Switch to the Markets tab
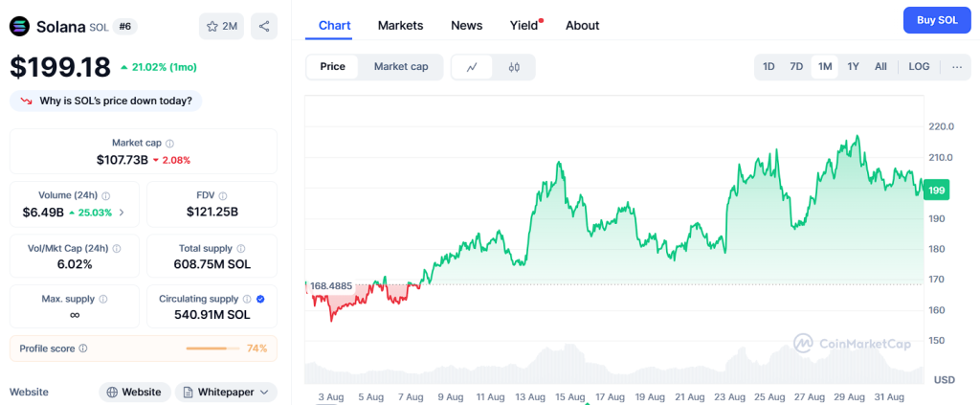The image size is (980, 405). click(x=401, y=26)
